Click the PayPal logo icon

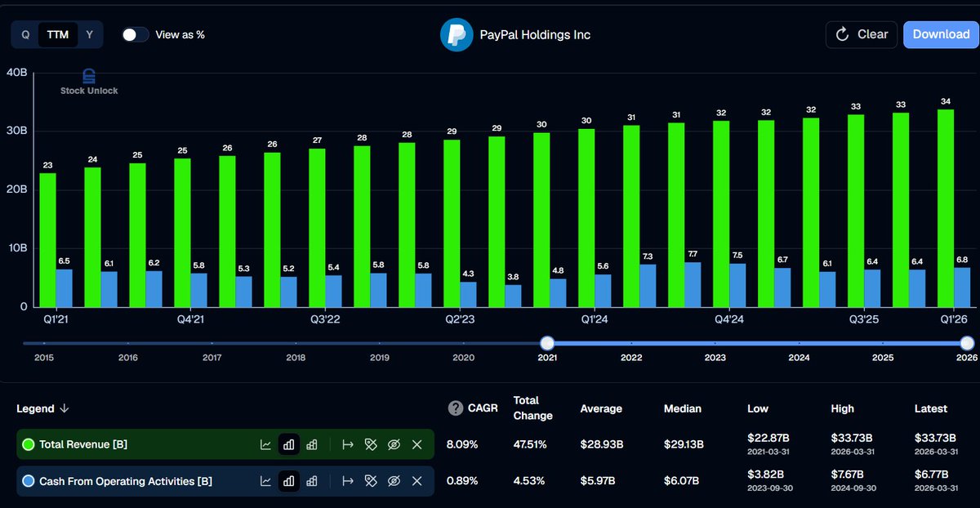pos(457,35)
